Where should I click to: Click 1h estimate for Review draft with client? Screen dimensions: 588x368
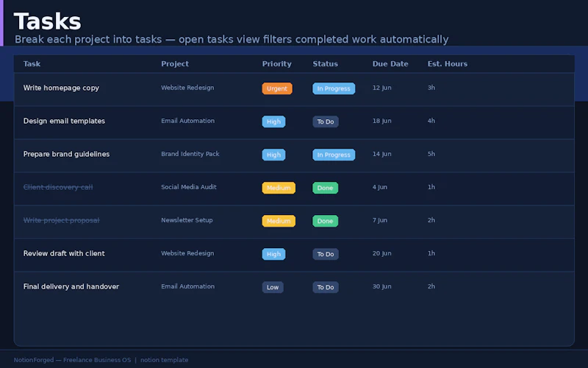[x=431, y=253]
